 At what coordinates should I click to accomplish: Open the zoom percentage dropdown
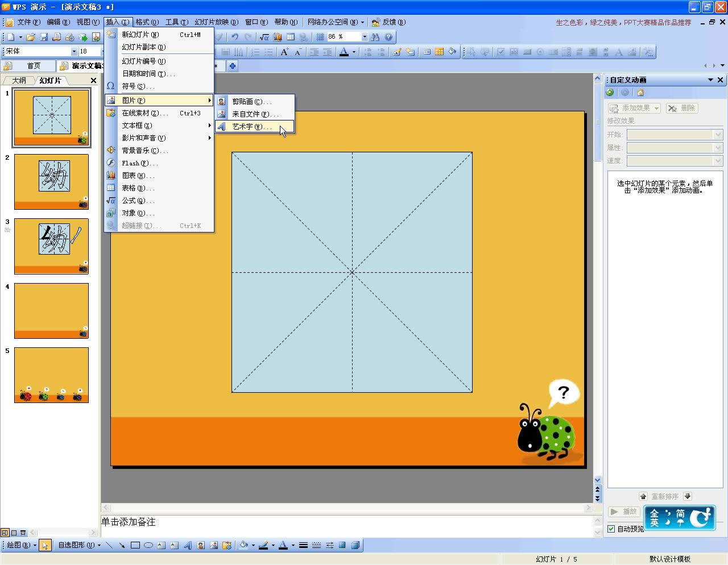tap(365, 37)
